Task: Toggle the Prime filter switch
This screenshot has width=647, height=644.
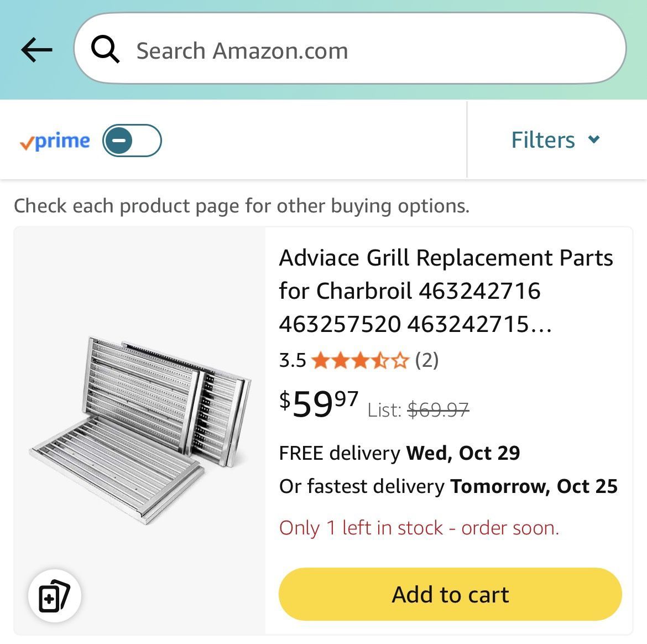Action: [x=132, y=141]
